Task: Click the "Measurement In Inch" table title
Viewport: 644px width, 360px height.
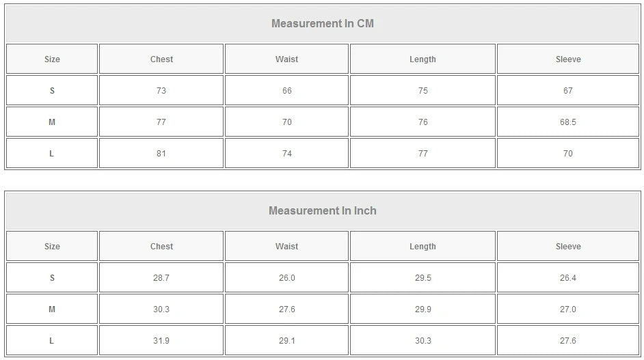Action: pos(322,211)
